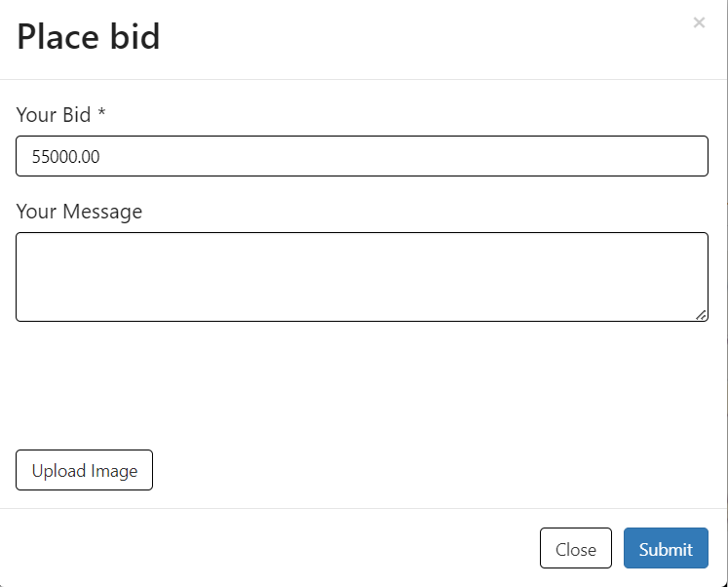Image resolution: width=728 pixels, height=587 pixels.
Task: Click the divider line above footer buttons
Action: coord(362,508)
